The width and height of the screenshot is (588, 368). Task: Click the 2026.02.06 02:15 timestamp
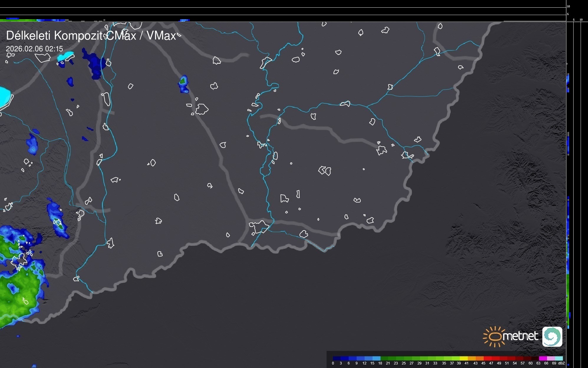tap(34, 49)
